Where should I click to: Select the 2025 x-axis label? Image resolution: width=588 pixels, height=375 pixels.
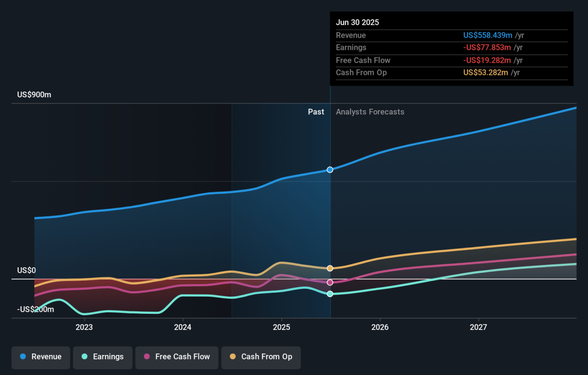pos(281,327)
